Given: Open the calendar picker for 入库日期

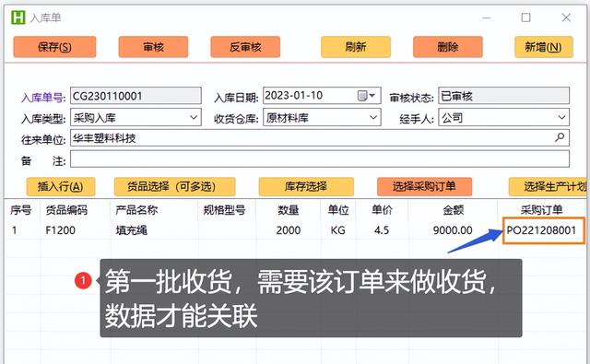Looking at the screenshot, I should click(362, 96).
